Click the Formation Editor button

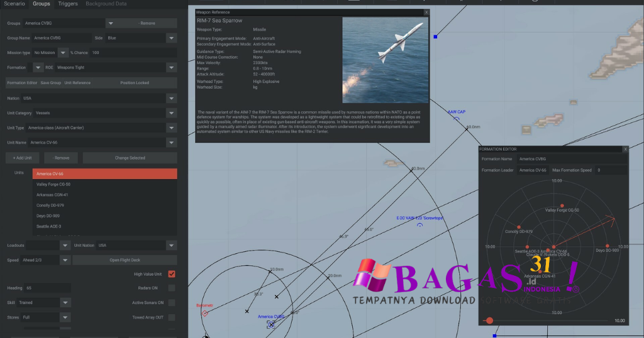pyautogui.click(x=22, y=83)
